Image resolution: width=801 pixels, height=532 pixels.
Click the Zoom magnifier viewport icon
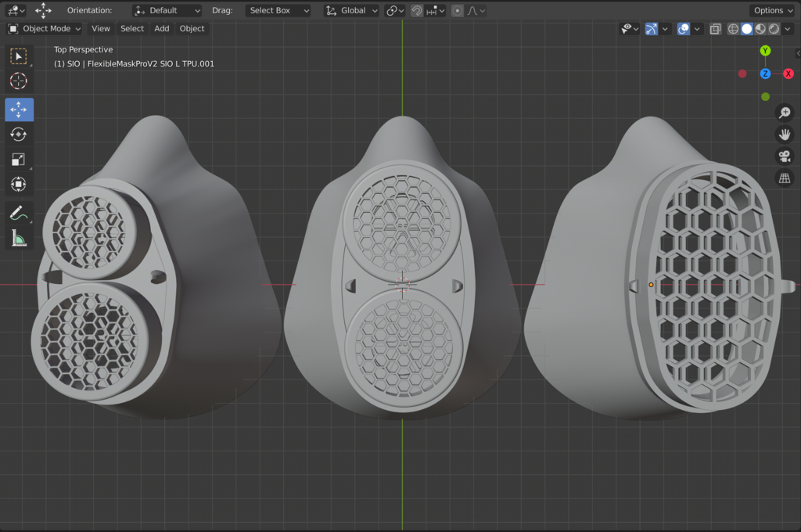pos(783,113)
